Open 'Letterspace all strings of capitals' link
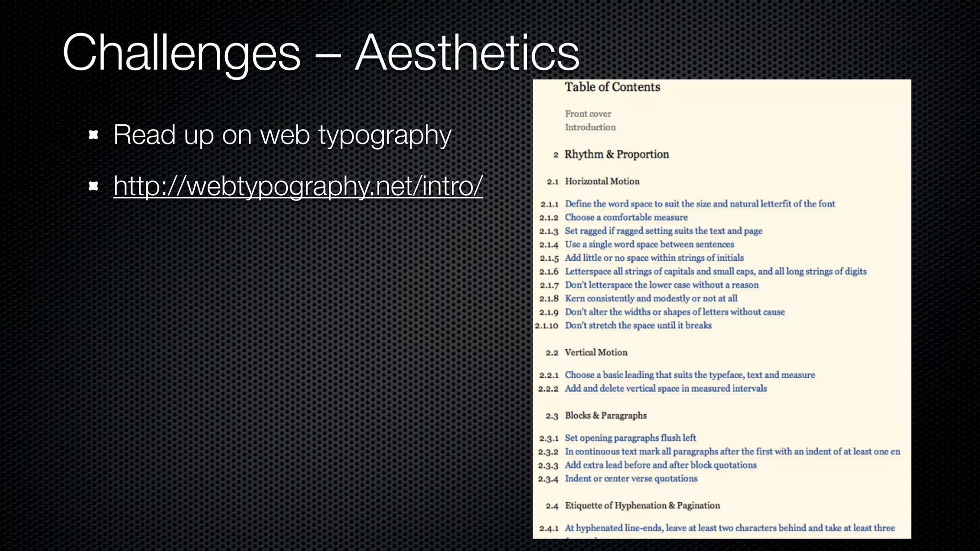This screenshot has height=551, width=980. (716, 271)
